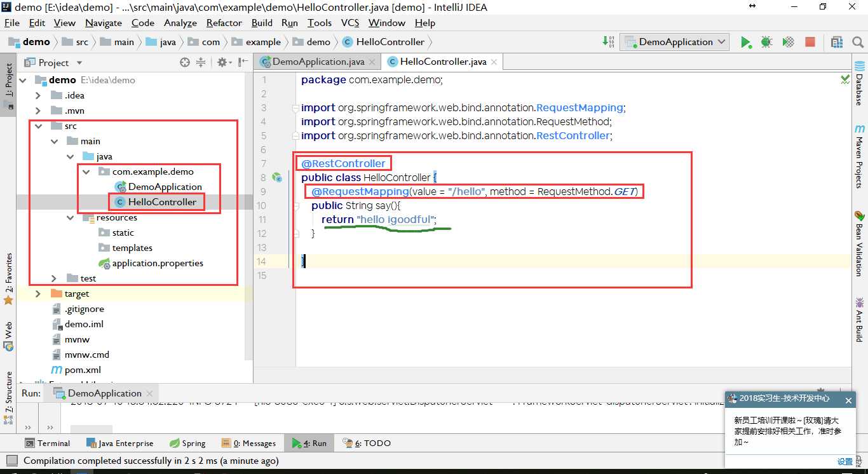Close the DemoApplication.java editor tab
The width and height of the screenshot is (868, 474).
click(373, 62)
